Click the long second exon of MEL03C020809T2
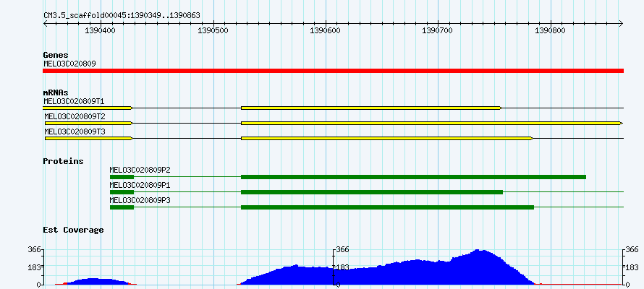 (x=432, y=123)
